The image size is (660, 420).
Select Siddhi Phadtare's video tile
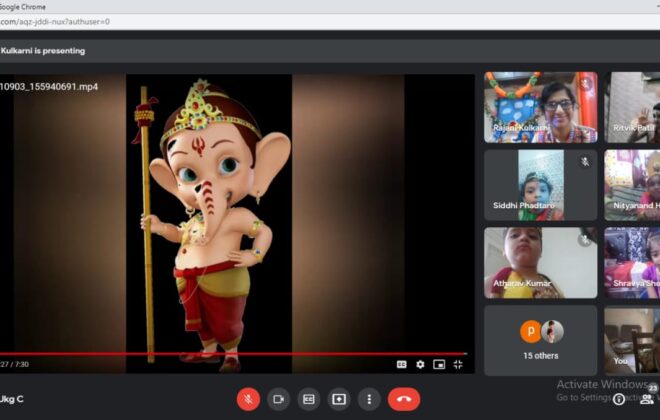tap(540, 185)
